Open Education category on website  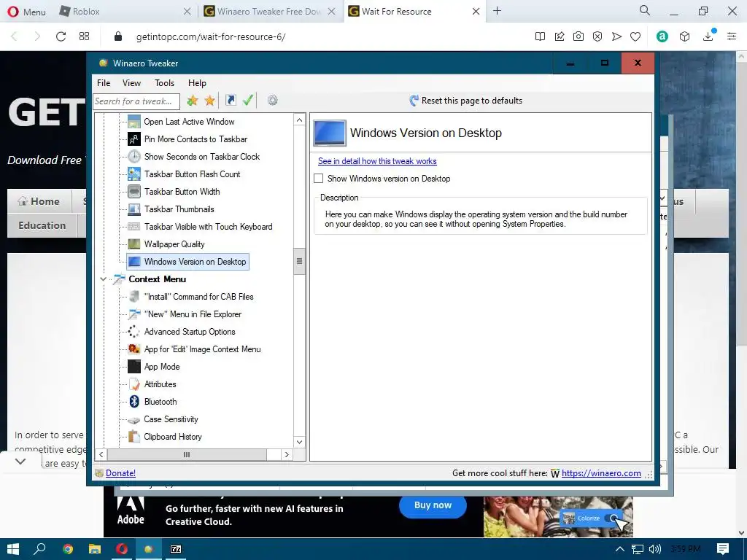[42, 226]
